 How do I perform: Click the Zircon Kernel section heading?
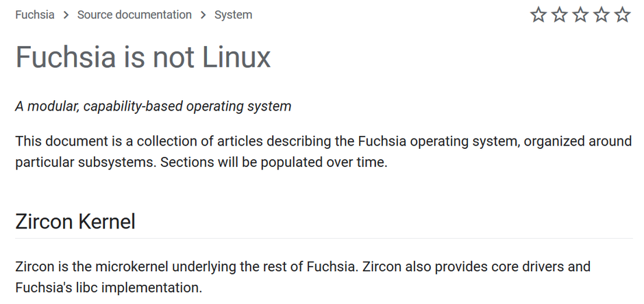pyautogui.click(x=75, y=222)
